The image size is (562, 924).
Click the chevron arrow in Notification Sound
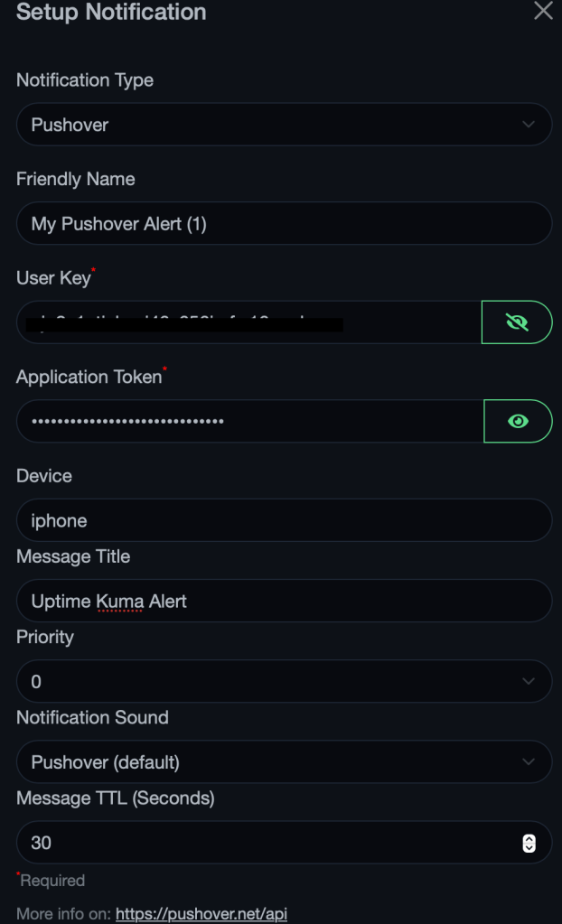coord(529,762)
